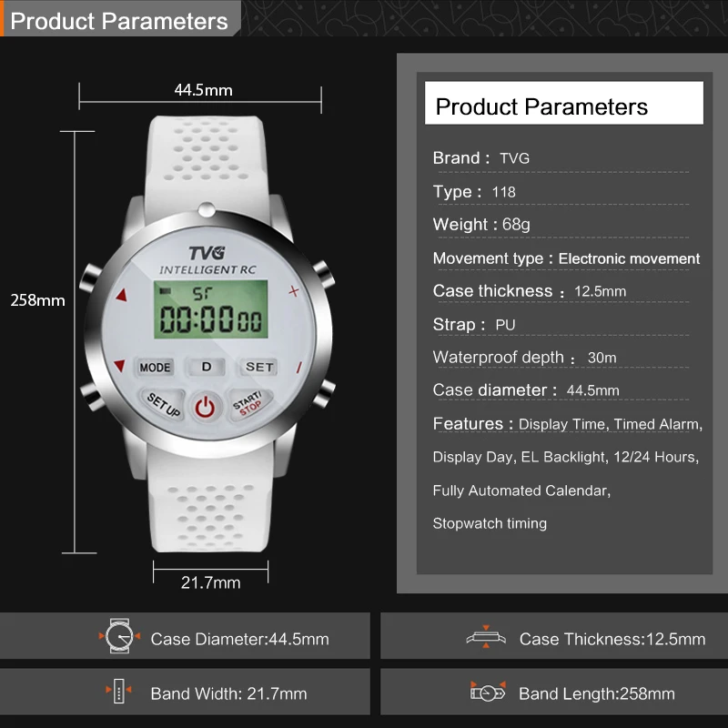Click the white Product Parameters heading box
The width and height of the screenshot is (728, 728).
[563, 103]
